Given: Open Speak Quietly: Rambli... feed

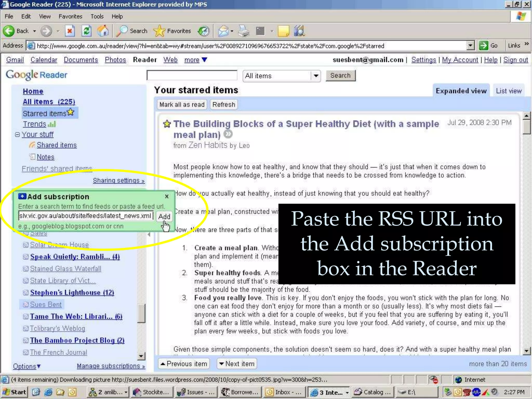Looking at the screenshot, I should point(75,257).
